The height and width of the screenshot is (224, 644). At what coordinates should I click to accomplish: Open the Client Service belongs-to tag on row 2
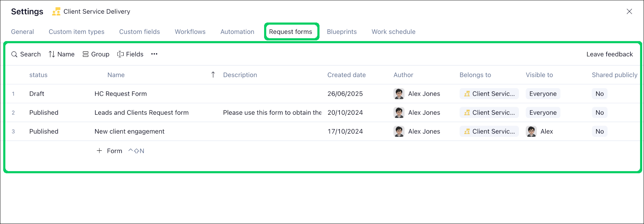489,112
